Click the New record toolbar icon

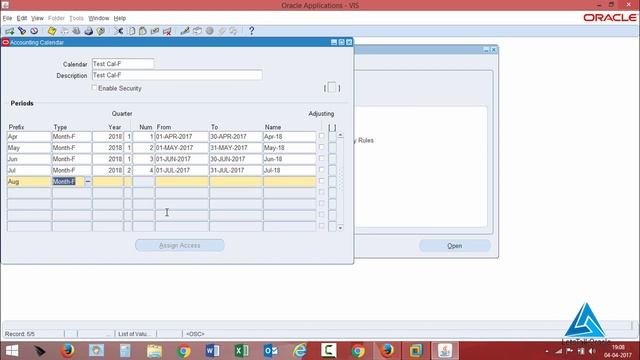[10, 31]
